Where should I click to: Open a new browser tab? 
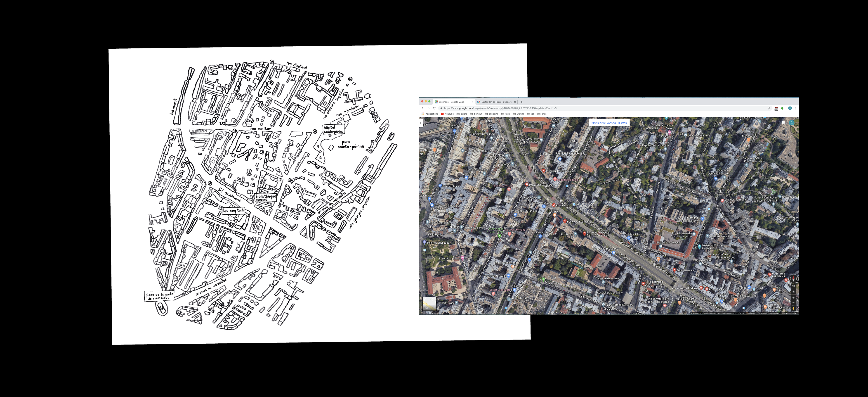(x=522, y=102)
